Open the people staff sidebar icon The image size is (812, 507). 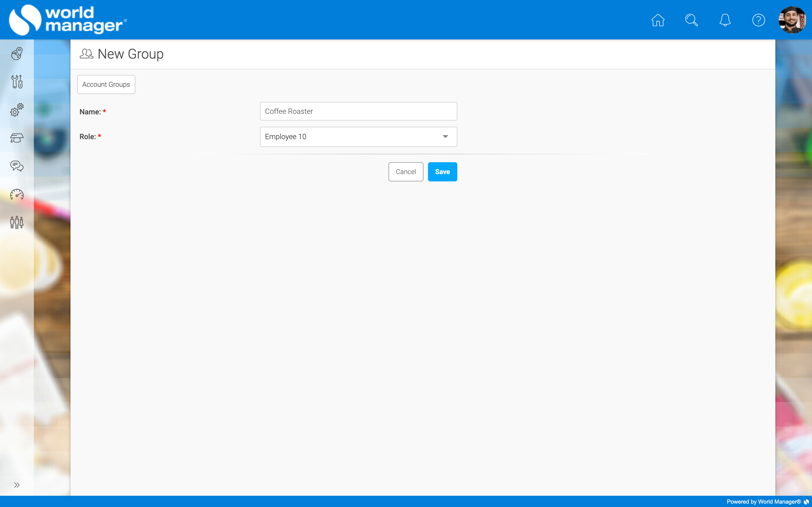[x=17, y=222]
